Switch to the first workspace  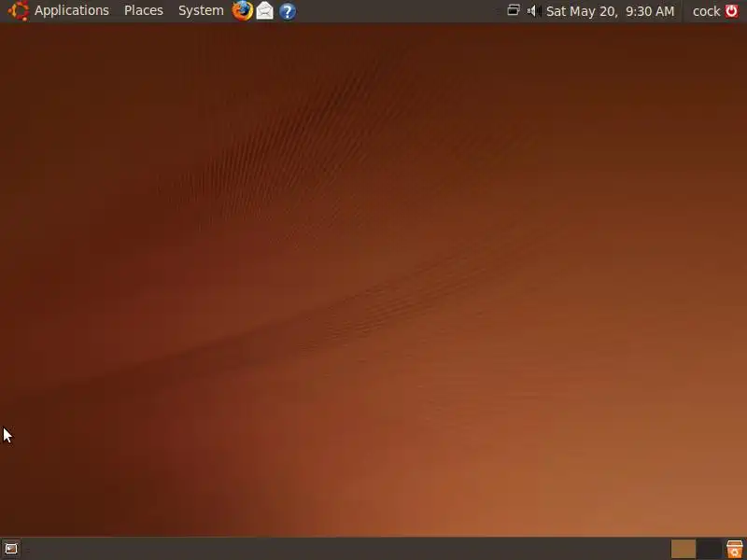click(x=684, y=549)
